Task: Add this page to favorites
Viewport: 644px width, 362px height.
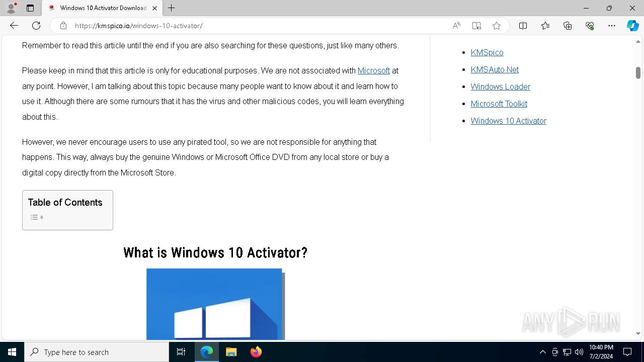Action: pos(497,26)
